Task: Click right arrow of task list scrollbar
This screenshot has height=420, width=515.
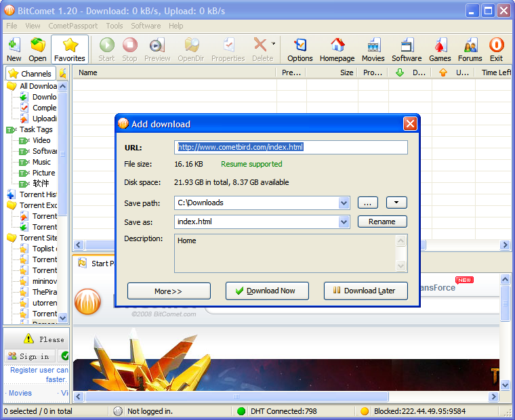Action: click(x=505, y=245)
